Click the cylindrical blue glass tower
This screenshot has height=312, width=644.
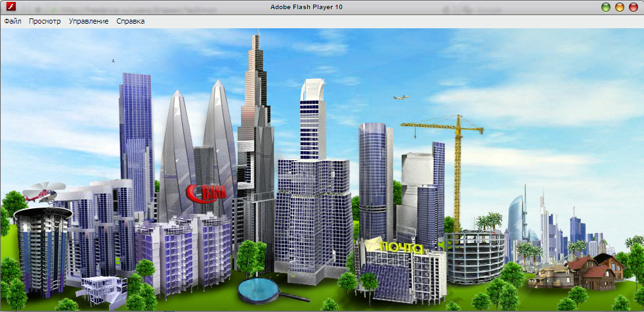pos(376,181)
